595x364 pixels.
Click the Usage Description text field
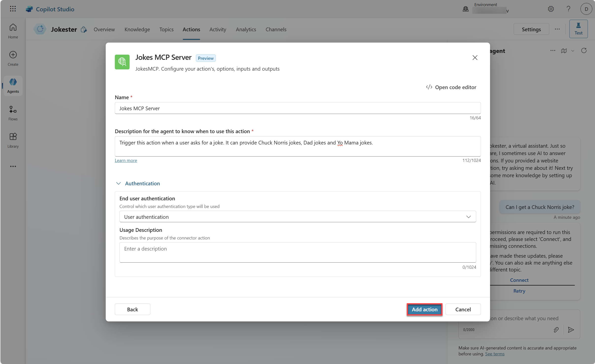298,252
